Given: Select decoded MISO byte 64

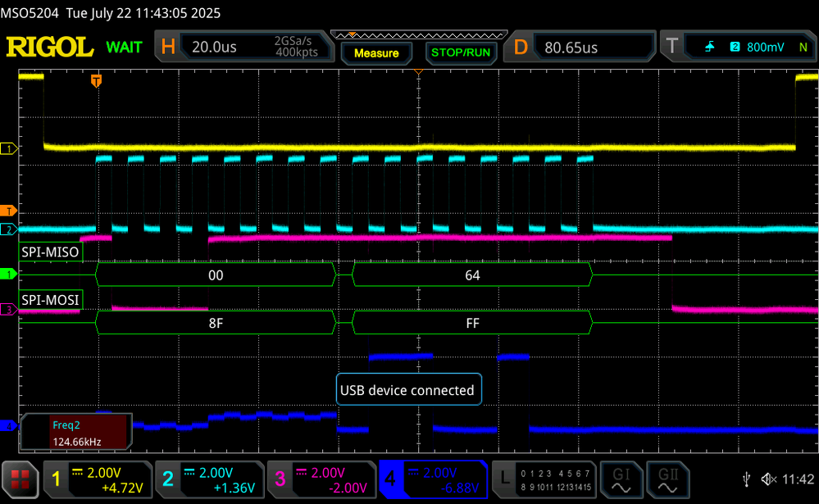Looking at the screenshot, I should click(472, 275).
